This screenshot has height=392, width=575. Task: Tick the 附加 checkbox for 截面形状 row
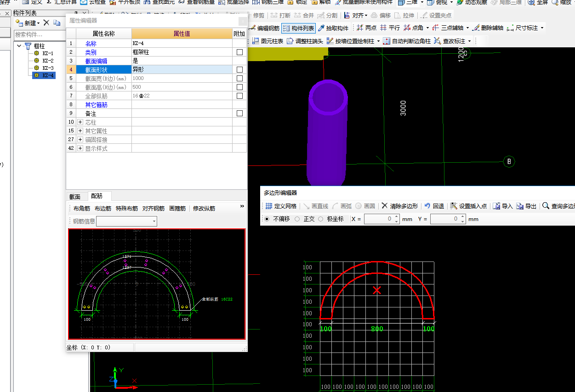click(x=239, y=70)
